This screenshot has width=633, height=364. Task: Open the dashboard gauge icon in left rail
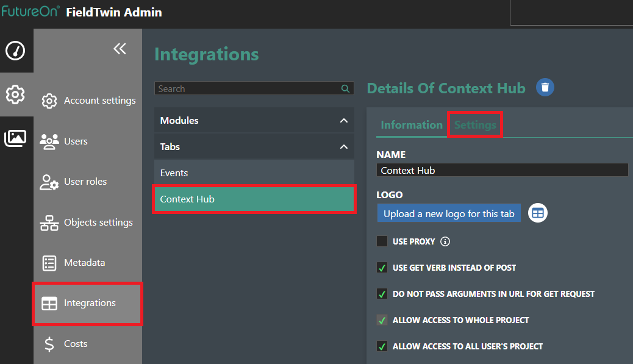click(15, 51)
